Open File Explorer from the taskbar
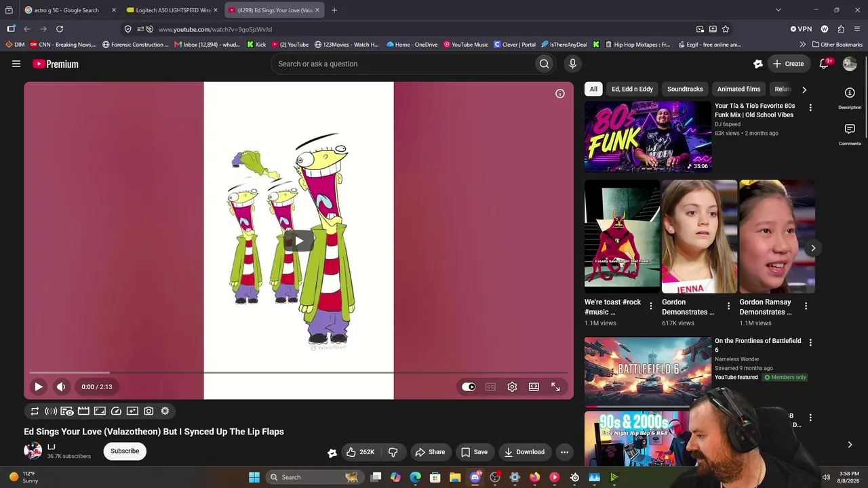Viewport: 868px width, 488px height. click(x=455, y=477)
